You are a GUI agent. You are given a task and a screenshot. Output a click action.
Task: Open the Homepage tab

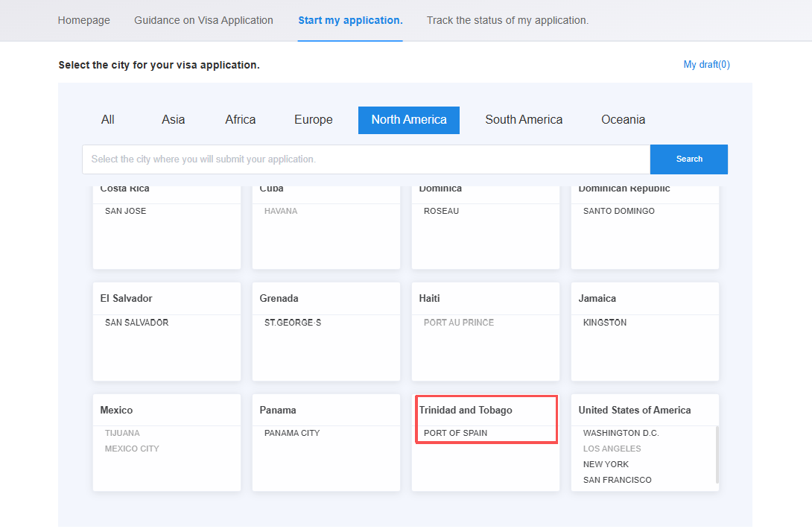click(x=84, y=20)
